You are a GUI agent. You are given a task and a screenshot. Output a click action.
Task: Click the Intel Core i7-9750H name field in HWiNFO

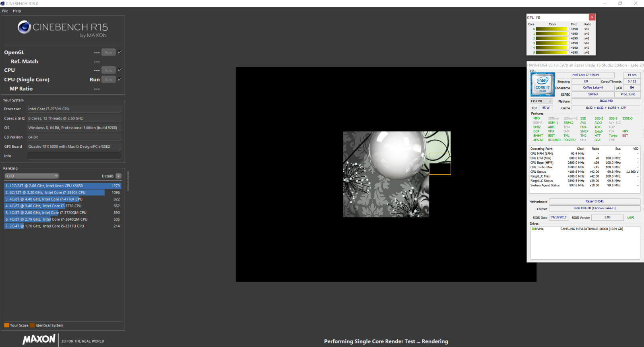point(585,75)
